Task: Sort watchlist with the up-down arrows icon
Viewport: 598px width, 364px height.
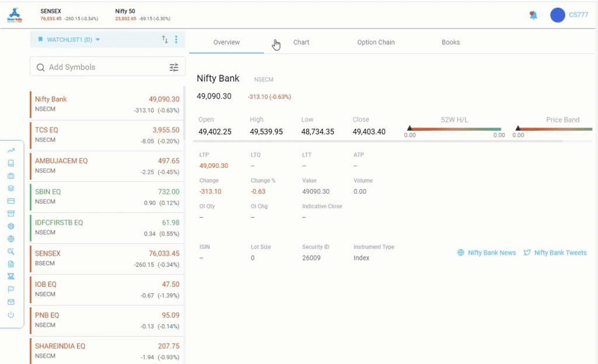Action: pyautogui.click(x=165, y=39)
